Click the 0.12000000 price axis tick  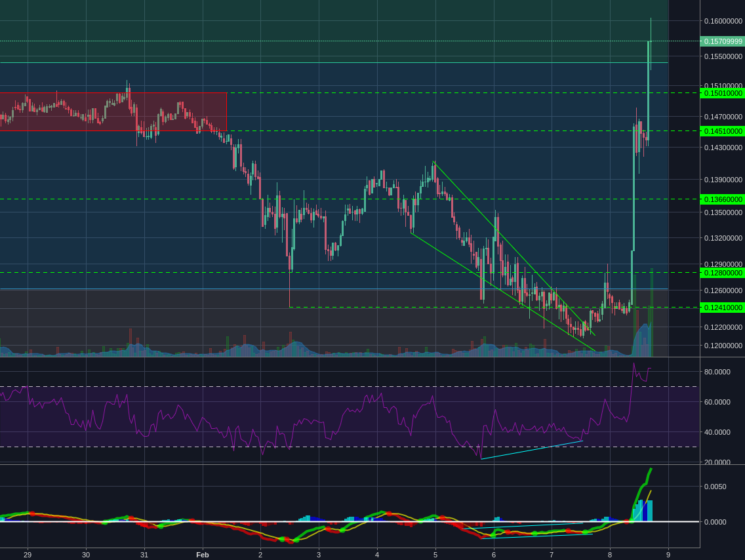tap(723, 346)
